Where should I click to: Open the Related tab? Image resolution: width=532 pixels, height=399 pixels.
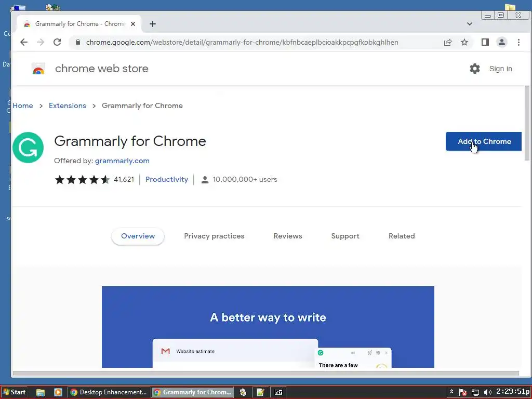402,236
